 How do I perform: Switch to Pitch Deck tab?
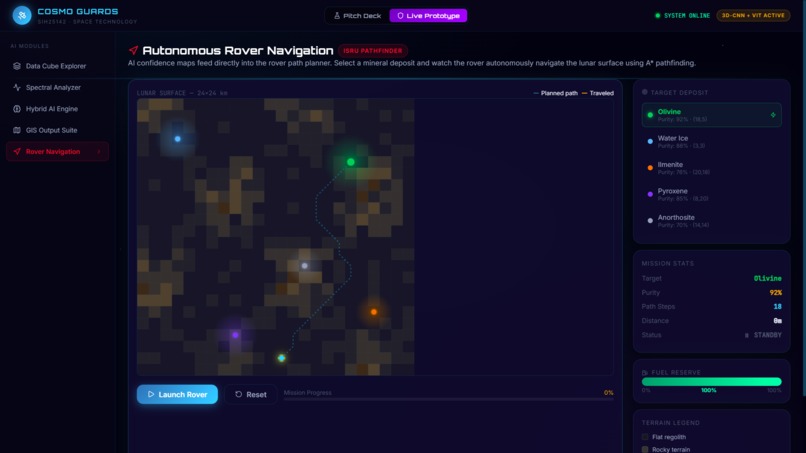pyautogui.click(x=357, y=16)
